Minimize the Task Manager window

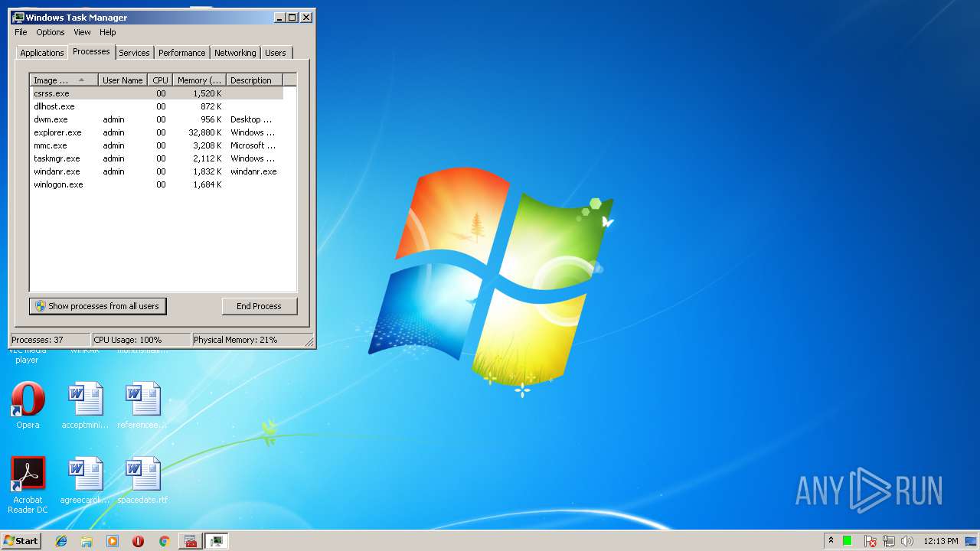click(x=279, y=17)
